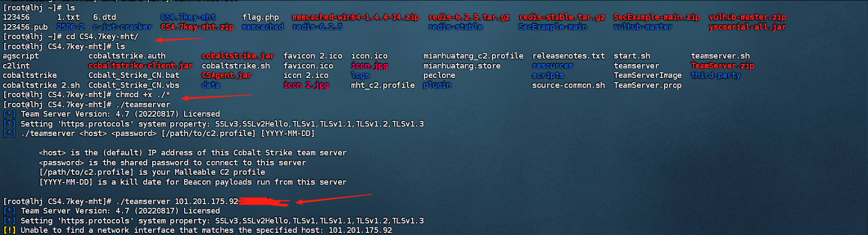This screenshot has width=868, height=235.
Task: Select the TeamServerImage file name
Action: coord(648,75)
